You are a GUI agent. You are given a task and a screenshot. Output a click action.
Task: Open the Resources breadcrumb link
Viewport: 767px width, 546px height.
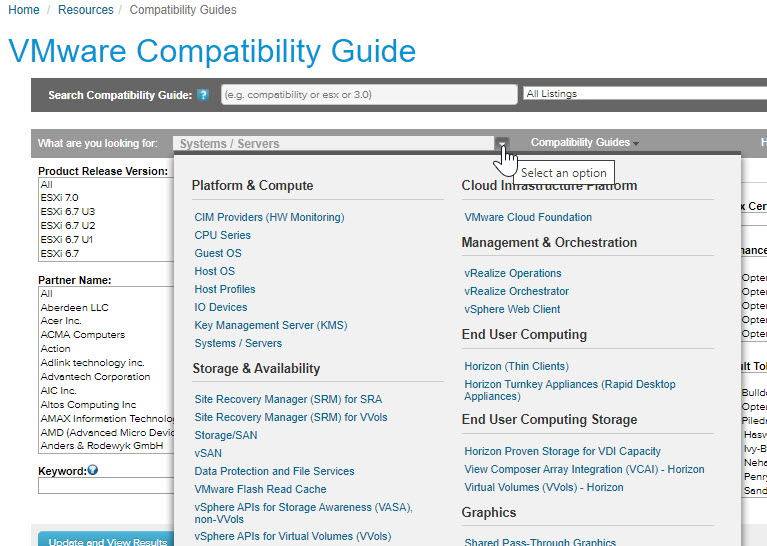[x=86, y=10]
